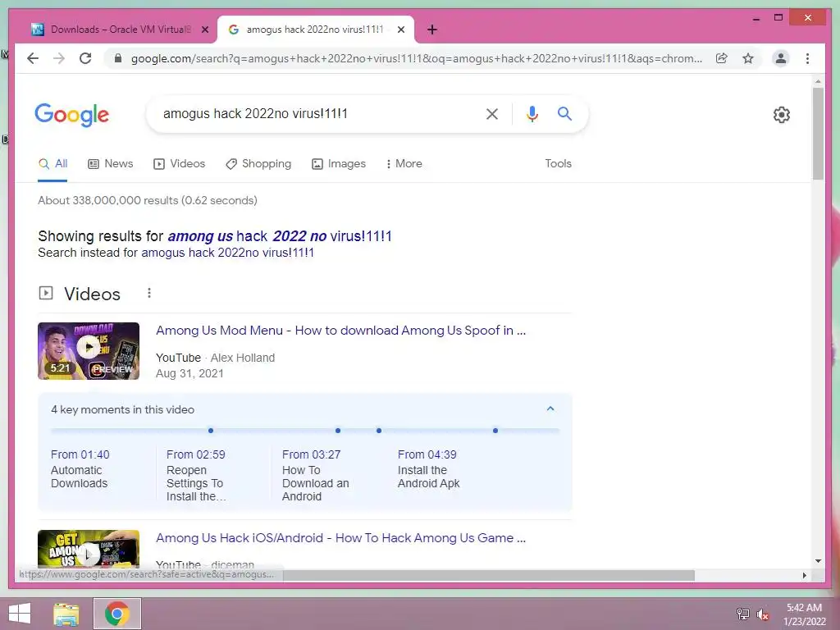Switch to News results

click(x=111, y=164)
